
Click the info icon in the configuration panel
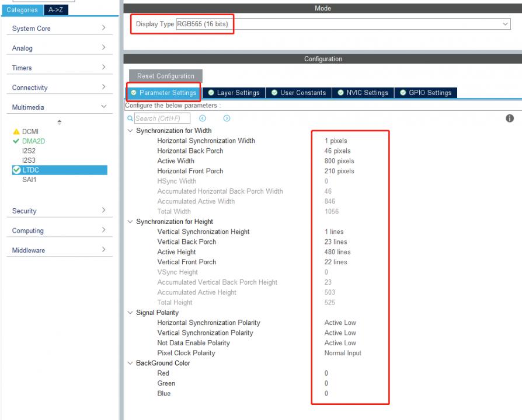click(509, 118)
